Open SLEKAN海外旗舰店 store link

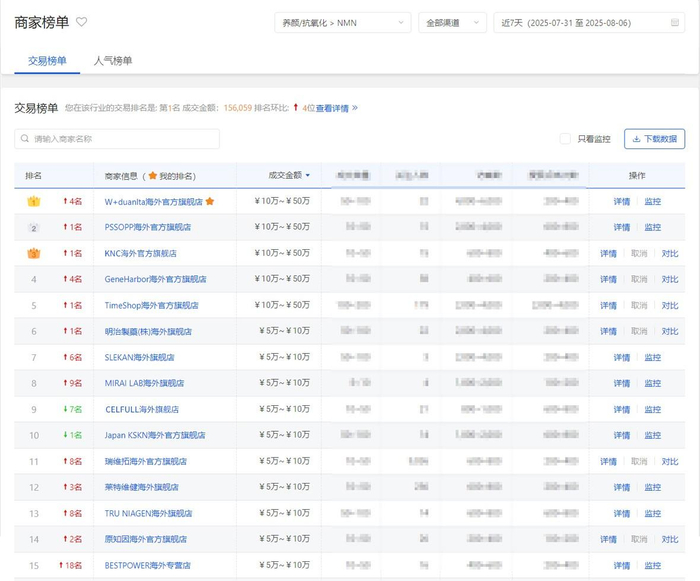139,357
